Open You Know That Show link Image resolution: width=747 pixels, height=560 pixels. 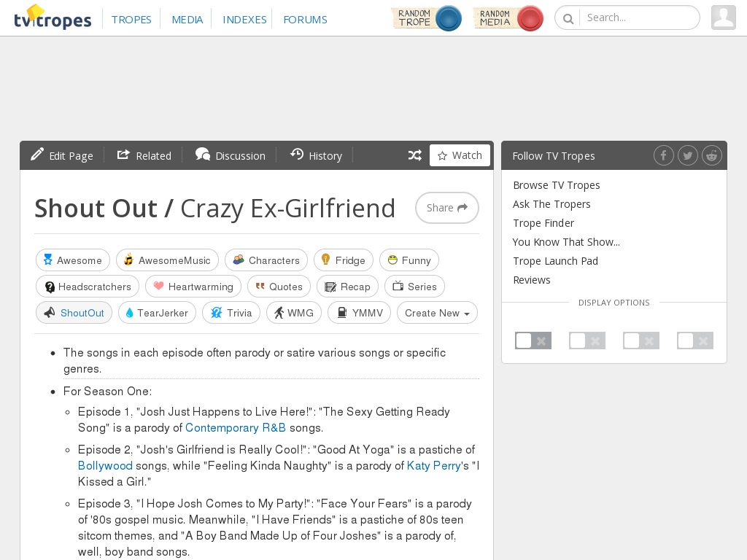[x=566, y=242]
